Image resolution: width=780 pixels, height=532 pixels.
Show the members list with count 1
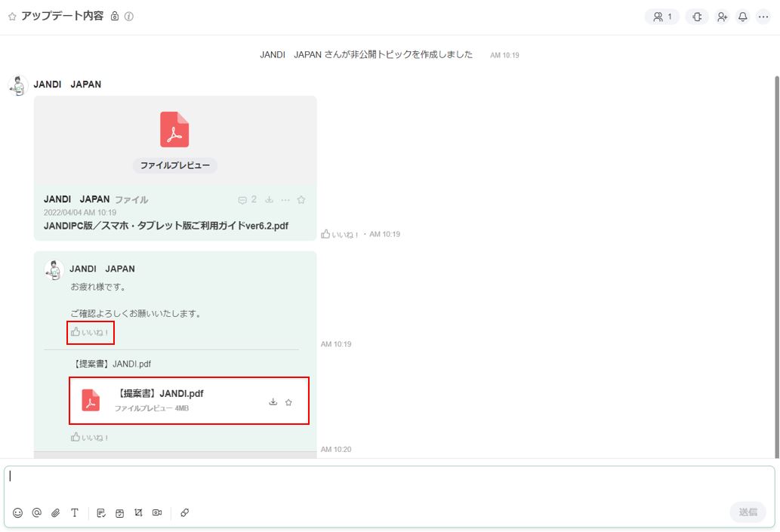pyautogui.click(x=662, y=17)
